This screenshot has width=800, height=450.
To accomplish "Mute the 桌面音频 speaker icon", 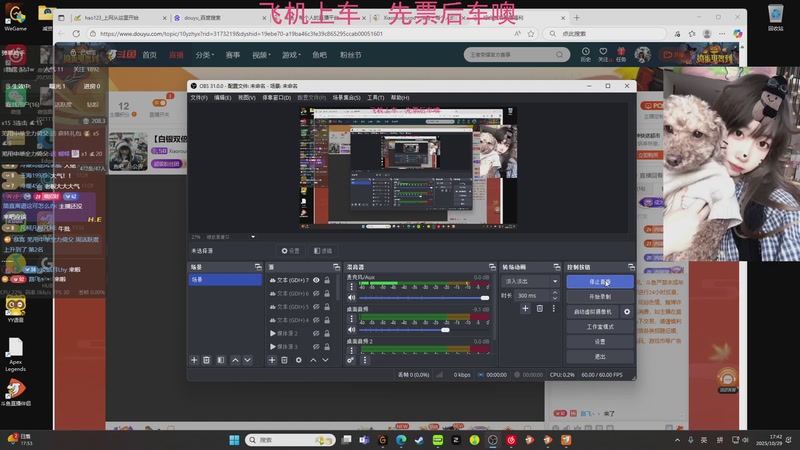I will coord(352,330).
